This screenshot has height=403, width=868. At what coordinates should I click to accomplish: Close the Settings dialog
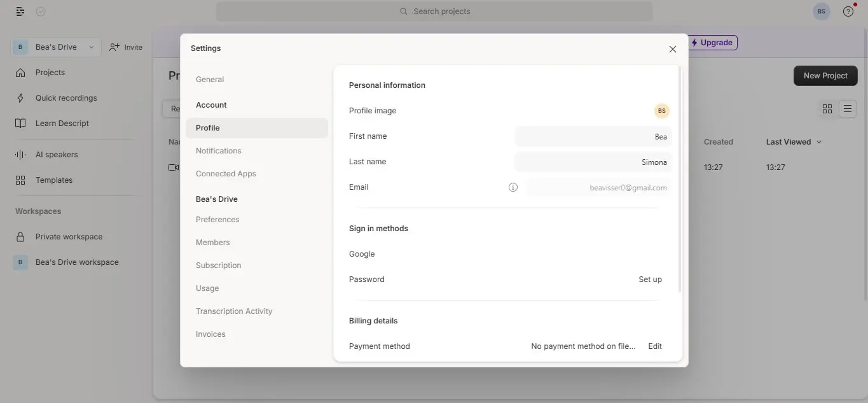[x=673, y=49]
